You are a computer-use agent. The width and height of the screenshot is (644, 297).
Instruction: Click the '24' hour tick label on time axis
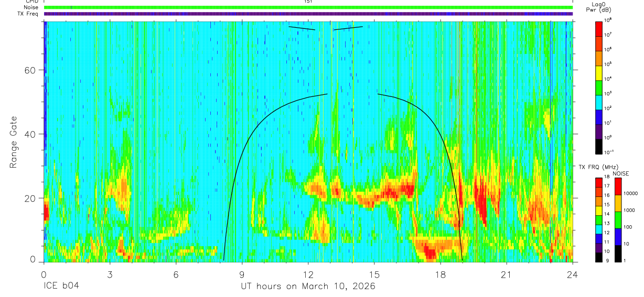573,274
